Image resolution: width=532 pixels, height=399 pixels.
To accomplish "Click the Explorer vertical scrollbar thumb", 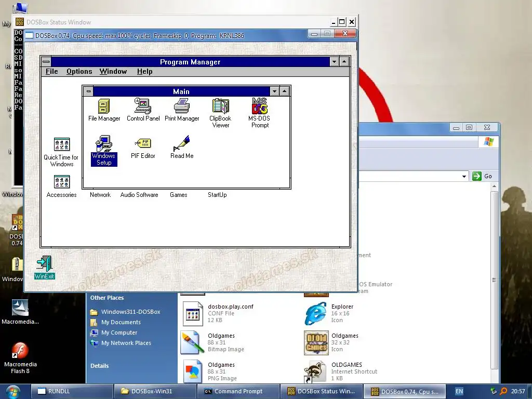I will (x=495, y=280).
